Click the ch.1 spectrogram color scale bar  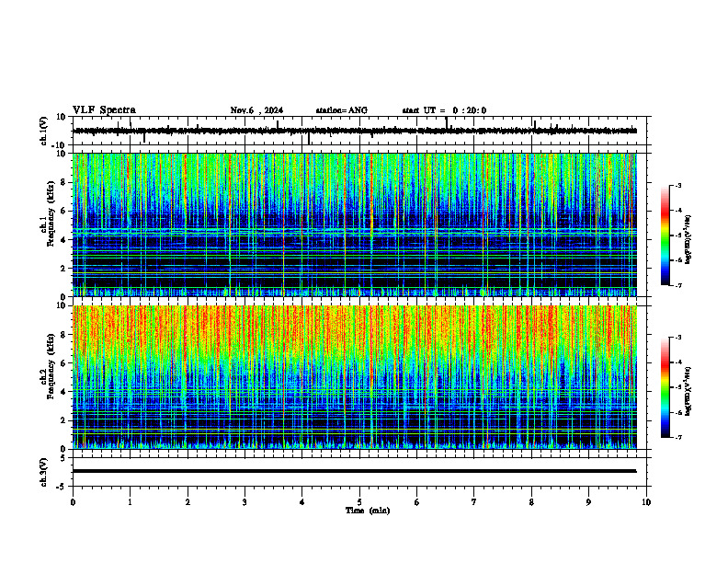click(665, 236)
